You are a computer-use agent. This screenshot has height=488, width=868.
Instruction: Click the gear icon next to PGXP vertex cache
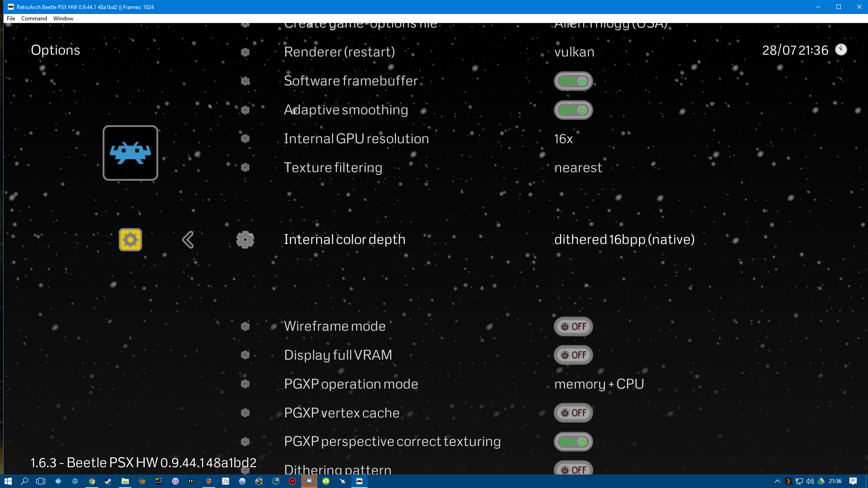pyautogui.click(x=245, y=413)
